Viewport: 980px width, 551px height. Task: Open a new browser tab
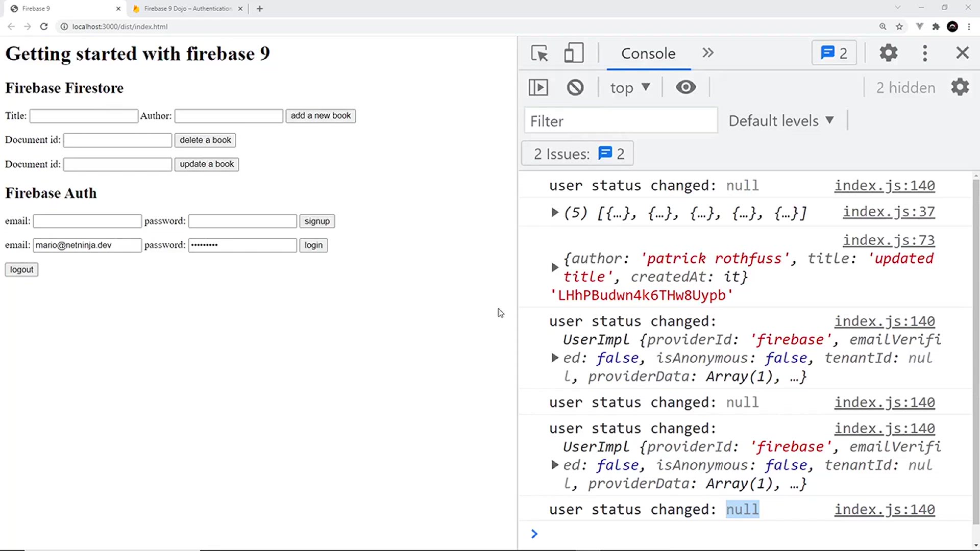click(x=260, y=9)
